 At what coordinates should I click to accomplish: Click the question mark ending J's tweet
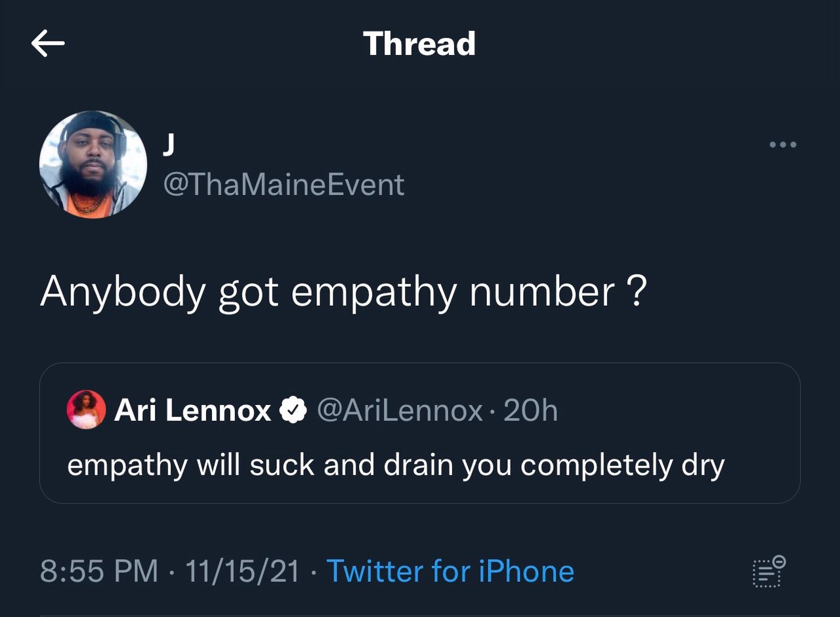[x=635, y=290]
